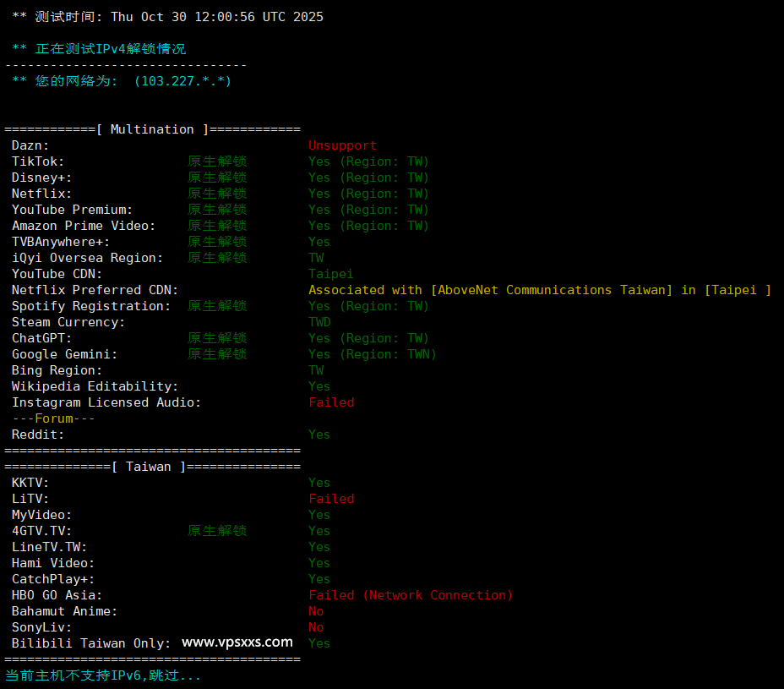Click the www.vpsxxs.com watermark link
The image size is (784, 689).
pyautogui.click(x=237, y=643)
